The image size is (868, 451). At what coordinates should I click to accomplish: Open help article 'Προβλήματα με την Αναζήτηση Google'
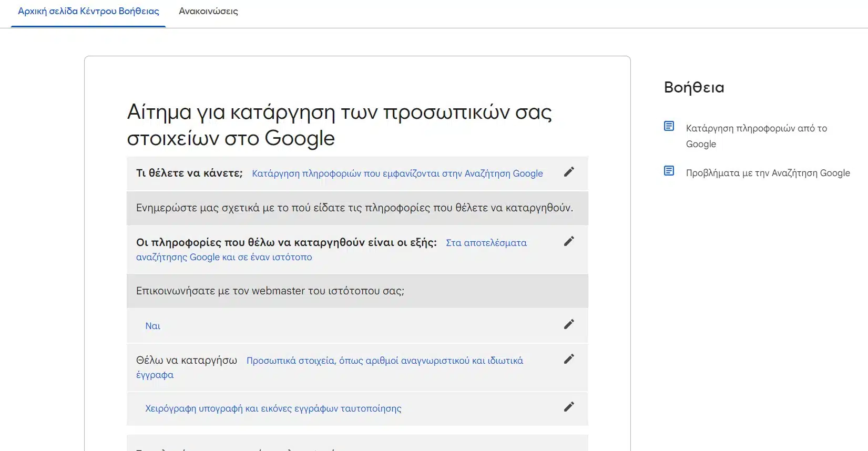pos(768,173)
